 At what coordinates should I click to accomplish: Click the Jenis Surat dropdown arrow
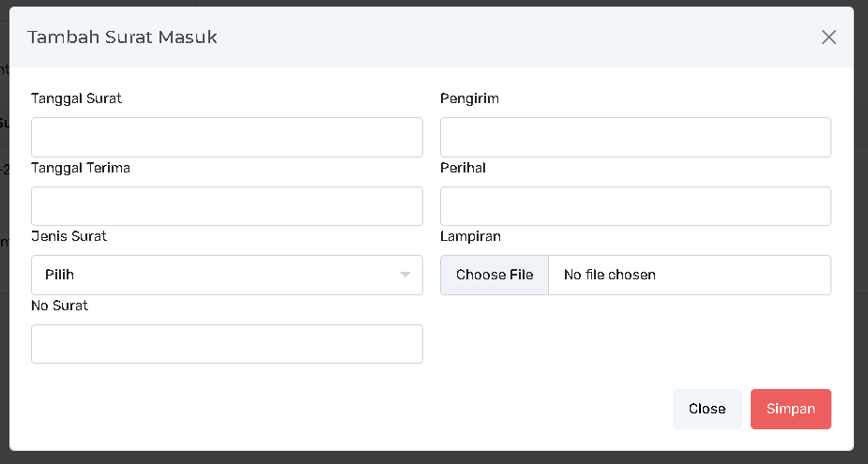pos(405,275)
